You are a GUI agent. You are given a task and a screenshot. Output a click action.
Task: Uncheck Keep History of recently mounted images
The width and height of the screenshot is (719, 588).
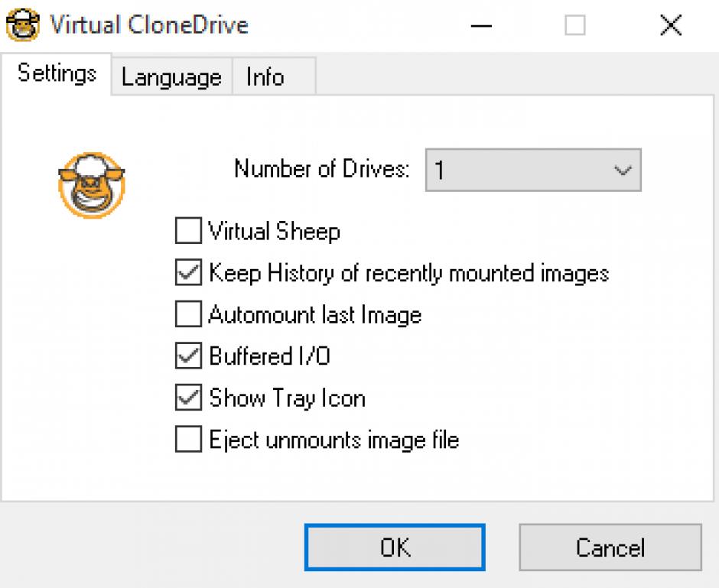tap(187, 273)
